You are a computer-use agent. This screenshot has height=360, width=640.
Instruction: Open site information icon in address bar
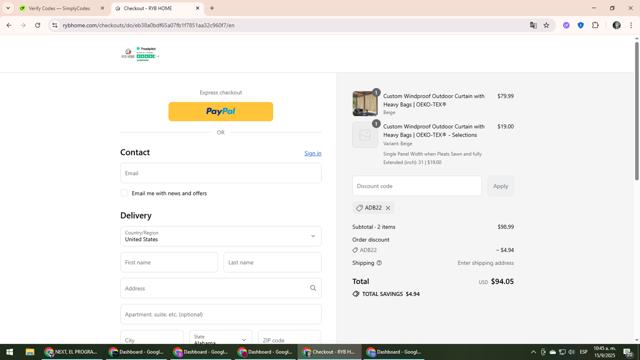[55, 25]
